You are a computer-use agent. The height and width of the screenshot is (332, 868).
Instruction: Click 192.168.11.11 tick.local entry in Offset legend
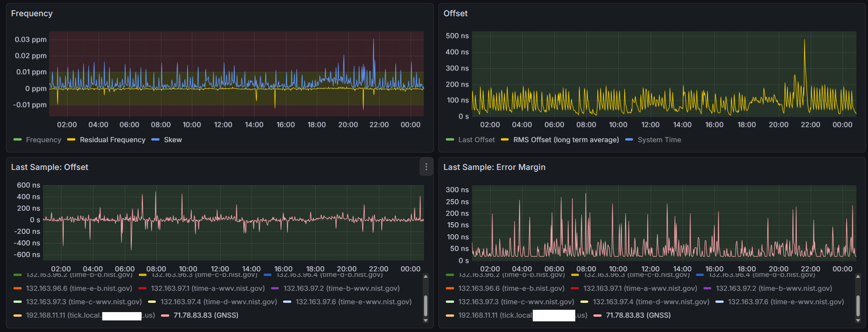click(90, 315)
